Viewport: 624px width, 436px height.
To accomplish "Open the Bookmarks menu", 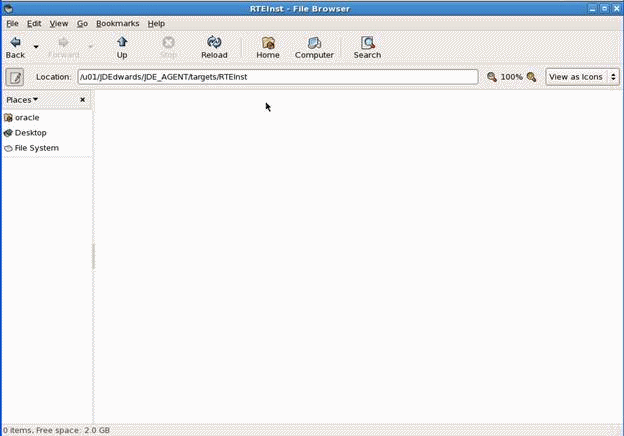I will (x=117, y=23).
